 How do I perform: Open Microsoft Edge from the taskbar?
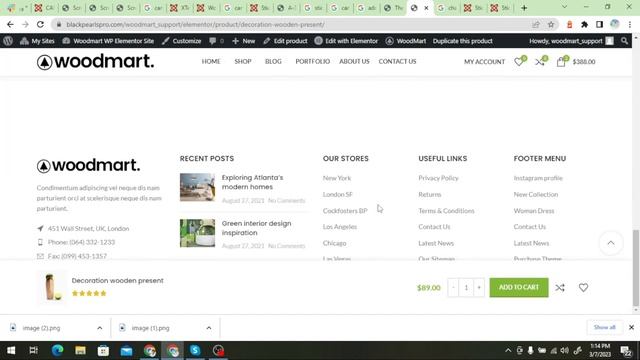(57, 351)
